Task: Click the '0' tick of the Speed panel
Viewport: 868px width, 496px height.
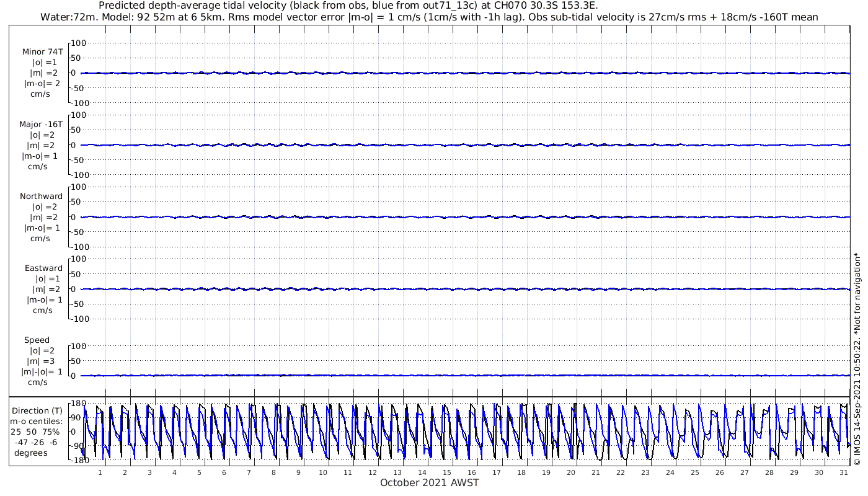Action: coord(73,376)
